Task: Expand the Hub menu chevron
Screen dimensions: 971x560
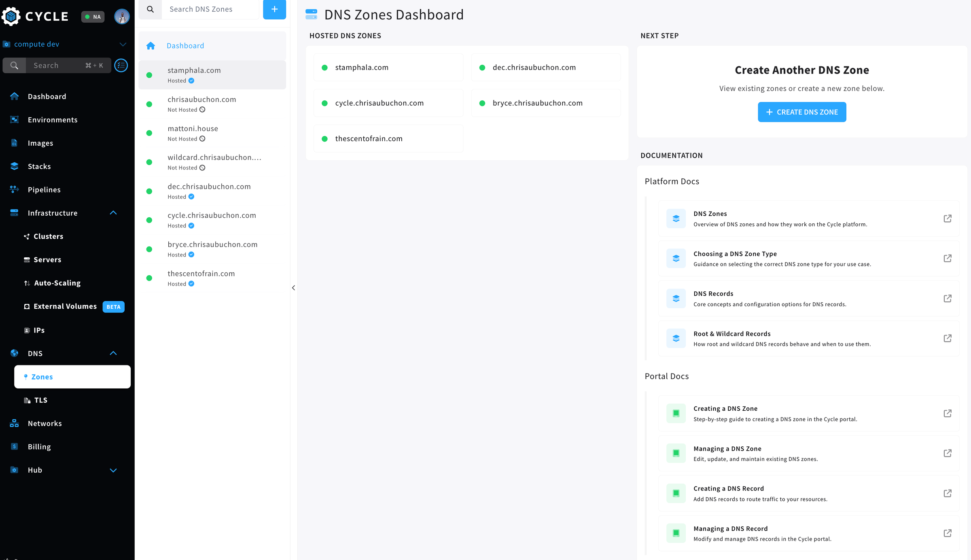Action: [113, 470]
